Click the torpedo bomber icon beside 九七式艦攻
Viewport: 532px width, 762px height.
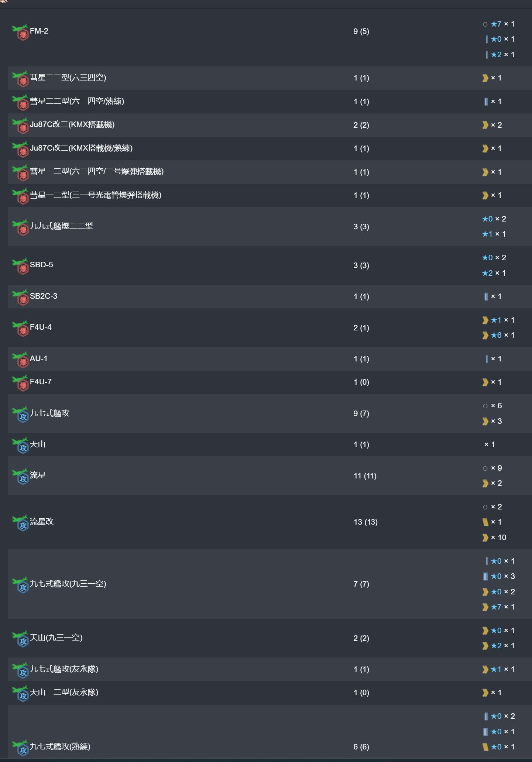pyautogui.click(x=20, y=414)
